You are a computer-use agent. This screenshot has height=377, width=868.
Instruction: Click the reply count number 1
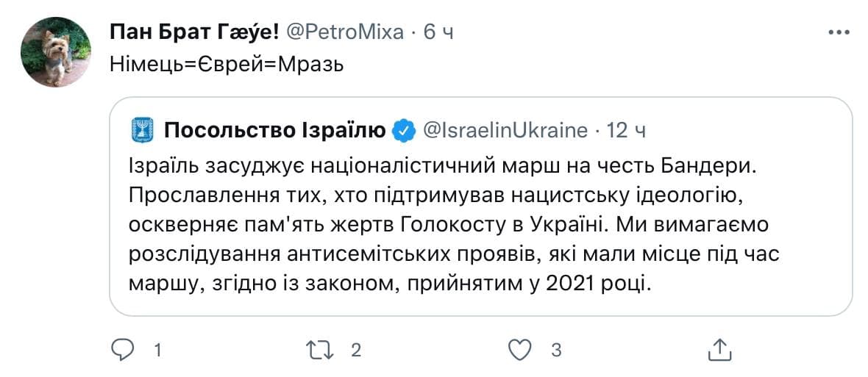tap(157, 351)
